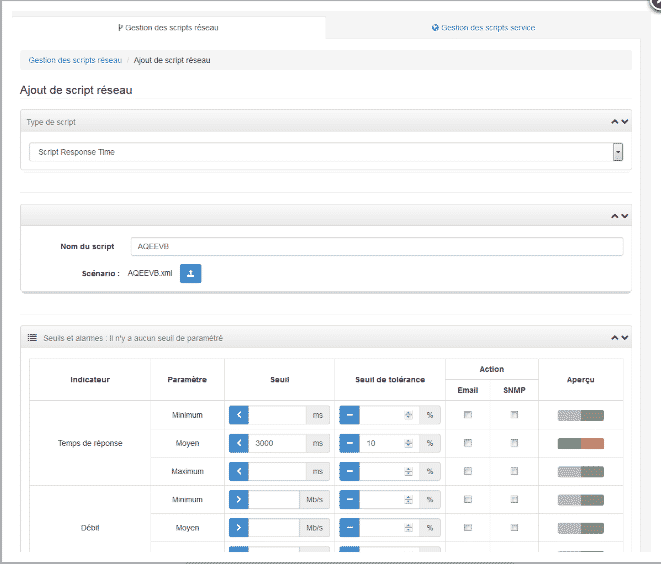Screen dimensions: 661x564
Task: Click less-than operator for Temps de réponse Minimum
Action: click(239, 415)
